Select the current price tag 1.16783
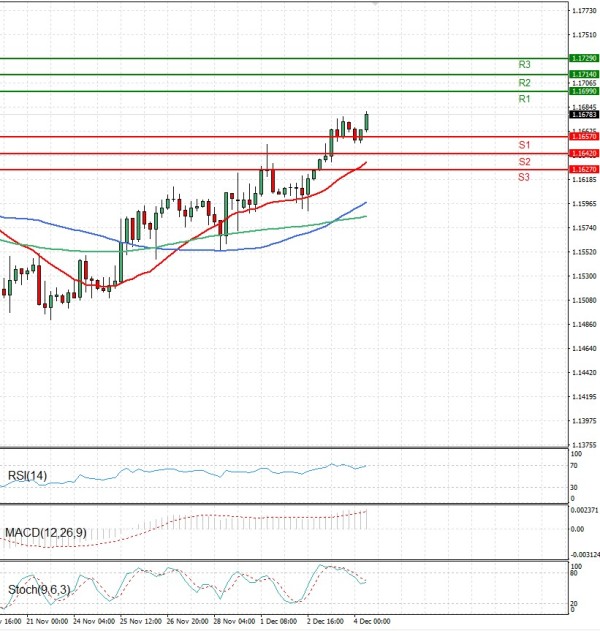 (x=583, y=115)
